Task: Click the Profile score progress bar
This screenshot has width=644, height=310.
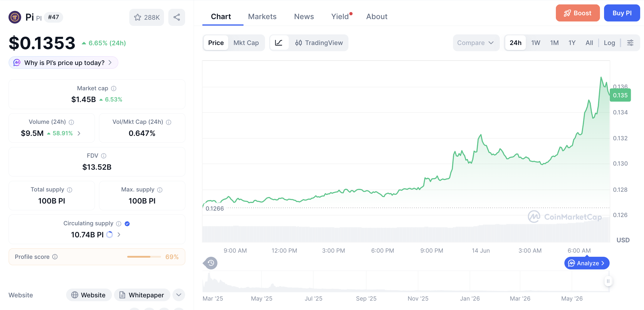Action: tap(144, 257)
